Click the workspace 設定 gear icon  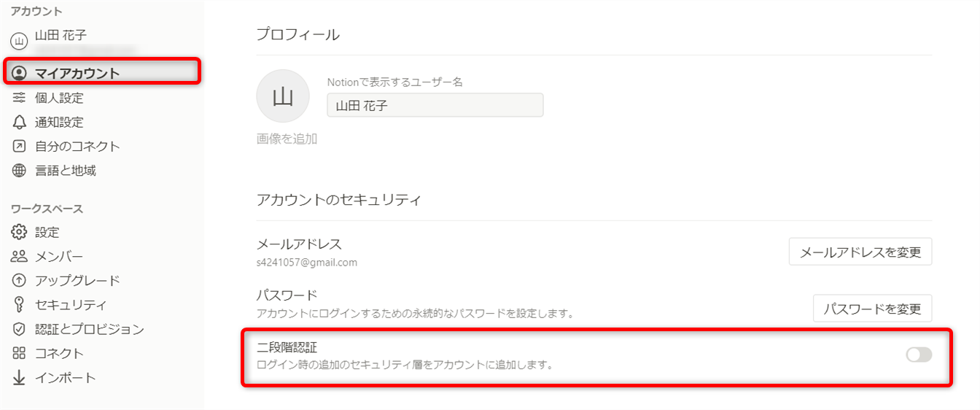point(20,233)
